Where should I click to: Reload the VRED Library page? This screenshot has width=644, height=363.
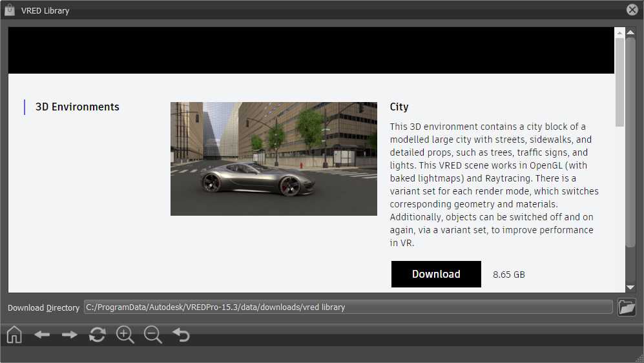tap(98, 335)
